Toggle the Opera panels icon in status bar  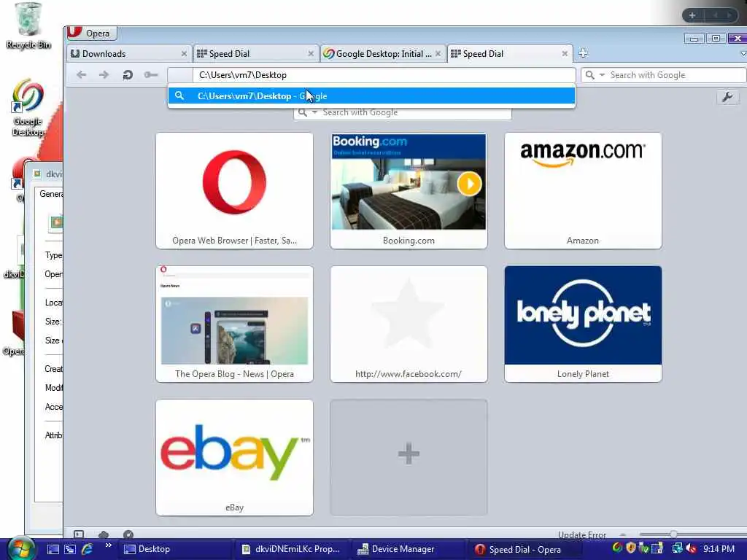coord(79,534)
